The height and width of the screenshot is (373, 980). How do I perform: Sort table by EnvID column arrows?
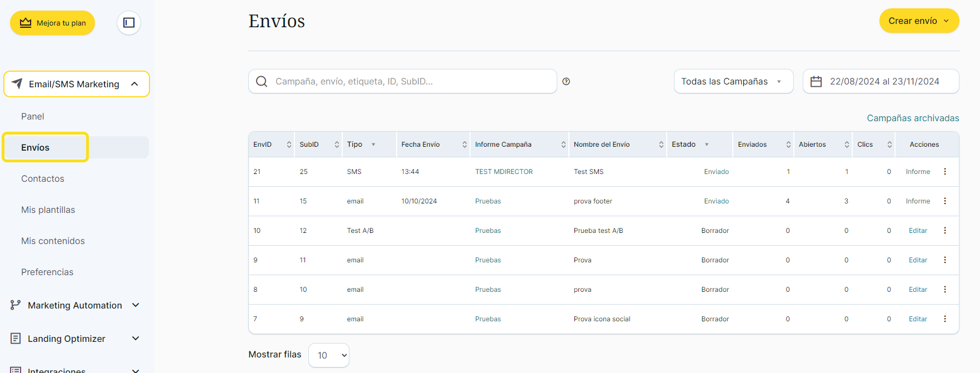(x=289, y=145)
